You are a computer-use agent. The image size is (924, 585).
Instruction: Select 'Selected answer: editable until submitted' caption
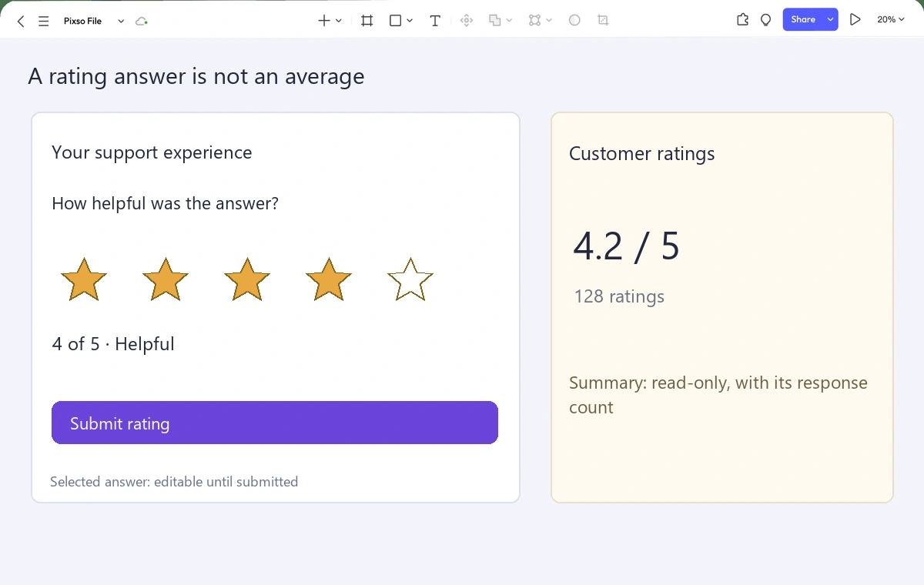(x=174, y=482)
